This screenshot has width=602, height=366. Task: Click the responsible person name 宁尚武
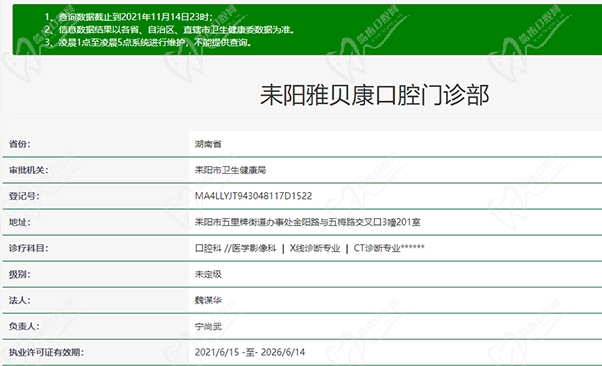click(x=208, y=326)
